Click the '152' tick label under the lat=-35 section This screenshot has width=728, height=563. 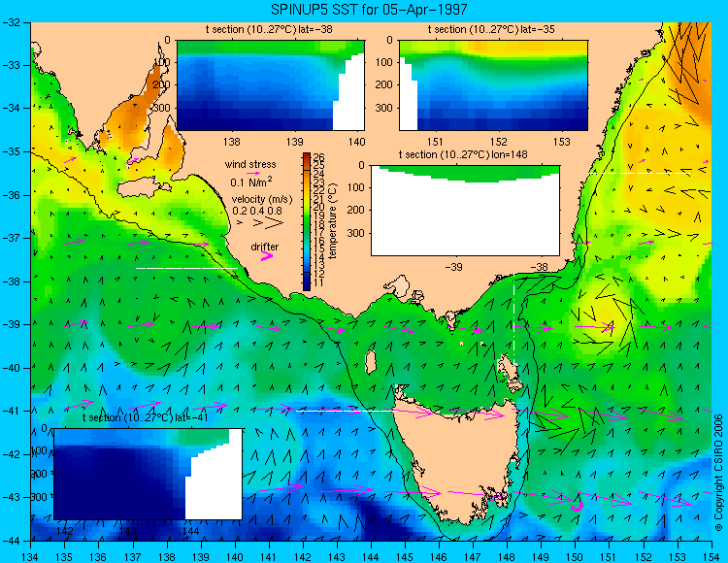(x=499, y=142)
